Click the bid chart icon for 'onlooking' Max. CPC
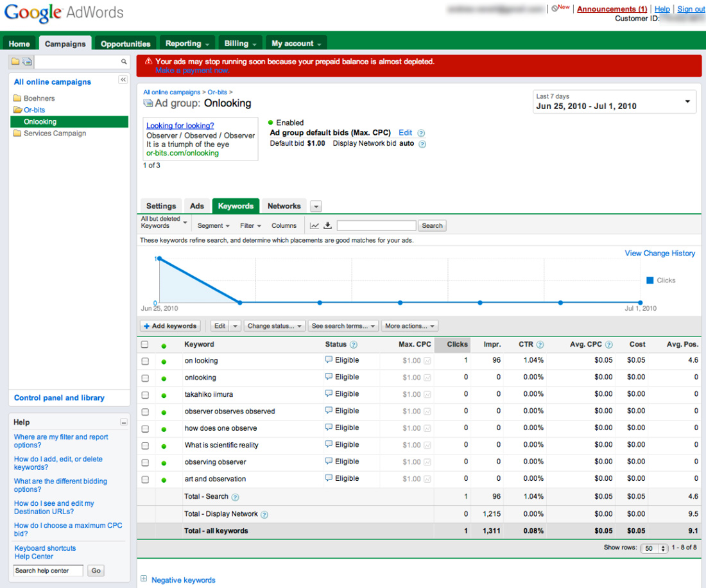Screen dimensions: 706x588 point(427,377)
